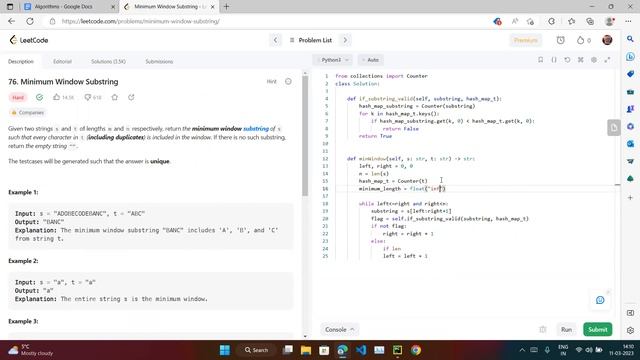The height and width of the screenshot is (360, 640).
Task: Go to next problem arrow
Action: [x=345, y=40]
